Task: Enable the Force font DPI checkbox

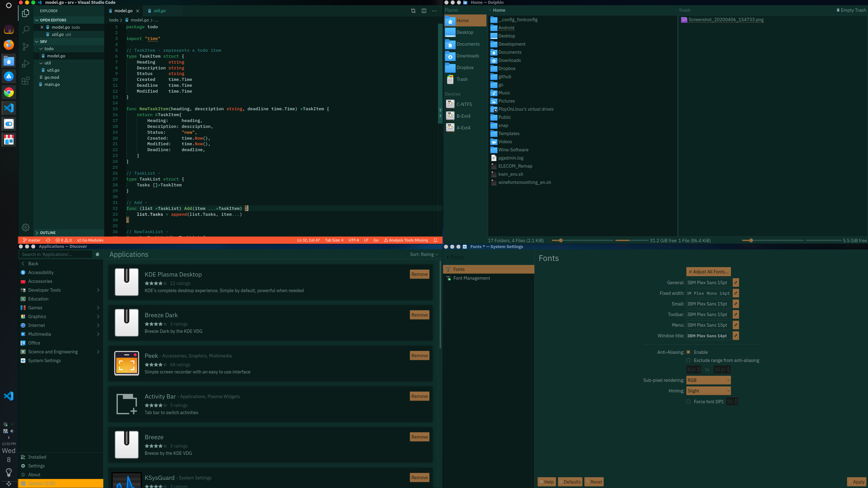Action: tap(688, 401)
